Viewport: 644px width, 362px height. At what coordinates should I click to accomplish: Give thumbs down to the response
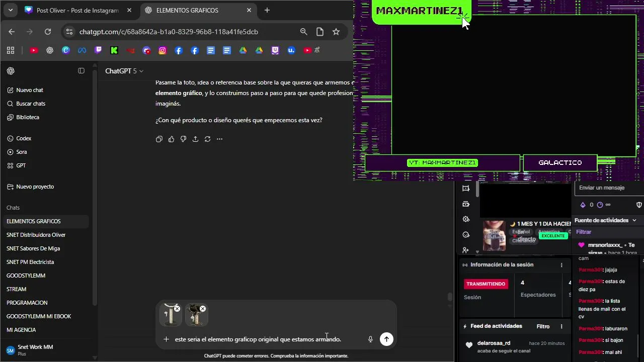pyautogui.click(x=183, y=139)
